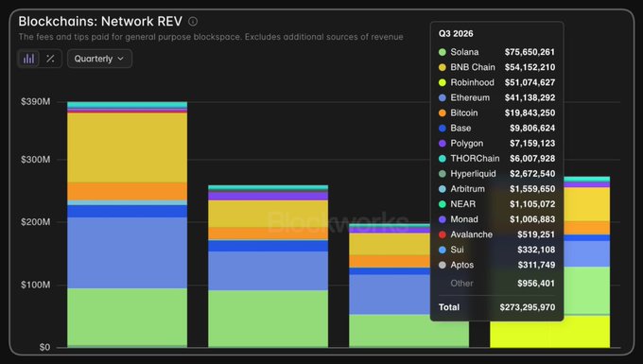The height and width of the screenshot is (364, 643).
Task: Click the Sui value $332,108
Action: (536, 250)
